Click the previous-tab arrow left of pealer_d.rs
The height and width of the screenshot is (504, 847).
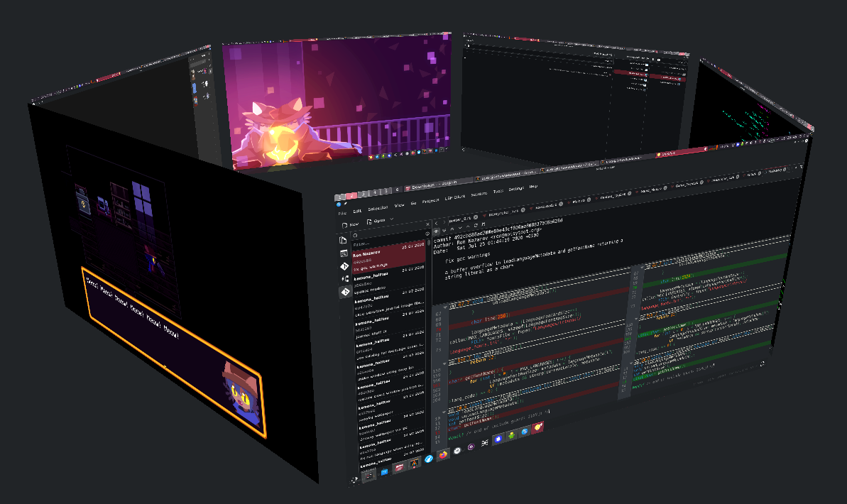(x=436, y=223)
